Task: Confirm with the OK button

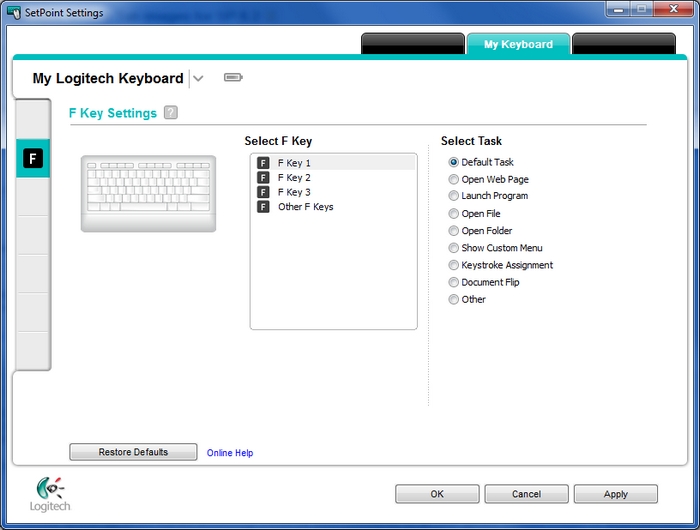Action: coord(437,494)
